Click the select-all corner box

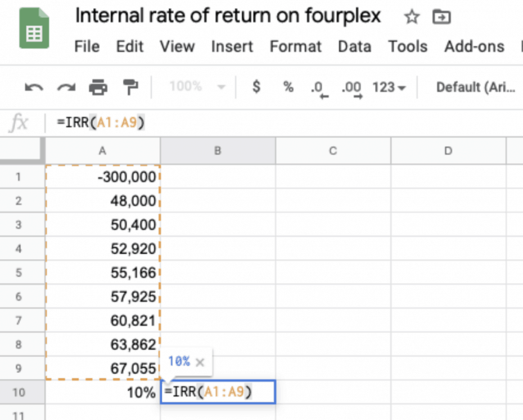click(x=22, y=151)
